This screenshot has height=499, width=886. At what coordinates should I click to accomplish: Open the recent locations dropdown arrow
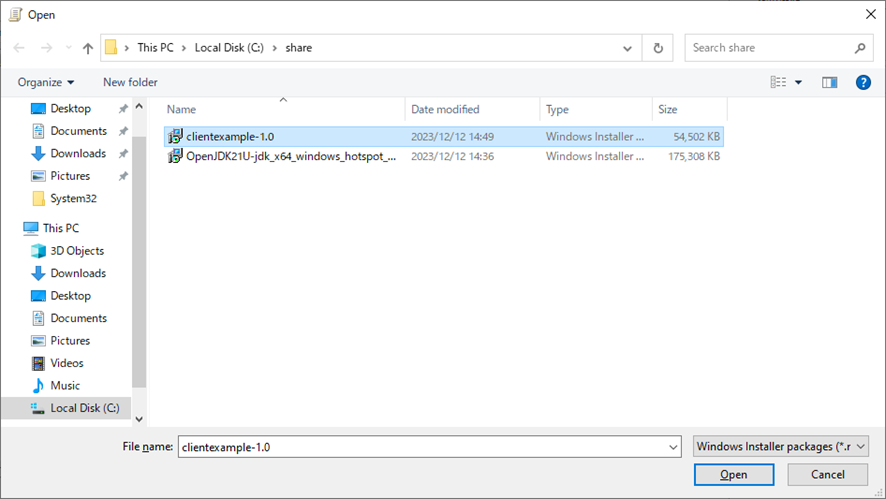click(68, 48)
